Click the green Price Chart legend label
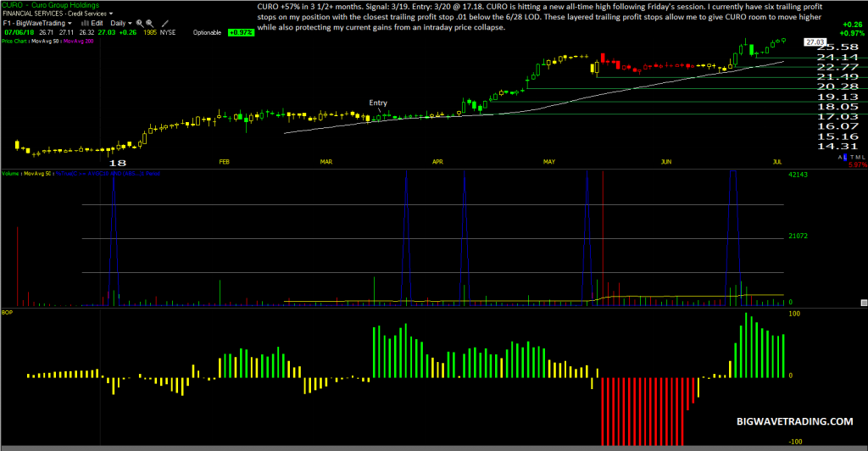Screen dimensions: 868x451 (x=14, y=41)
